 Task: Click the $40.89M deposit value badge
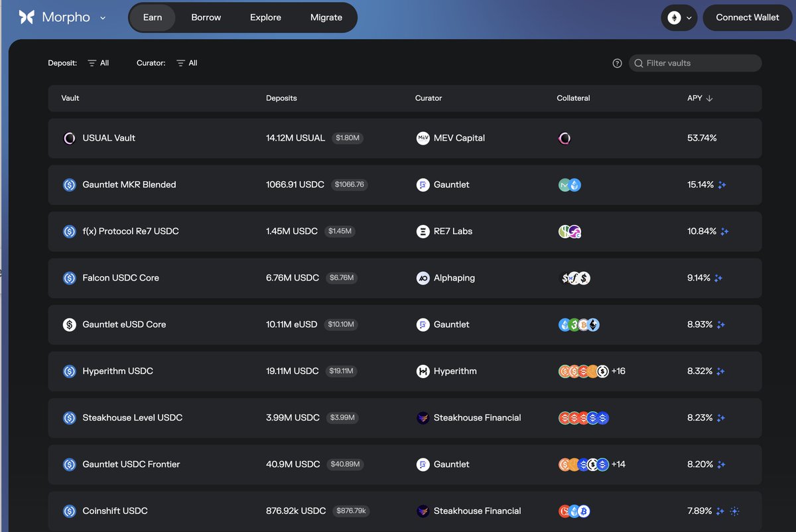[x=346, y=464]
